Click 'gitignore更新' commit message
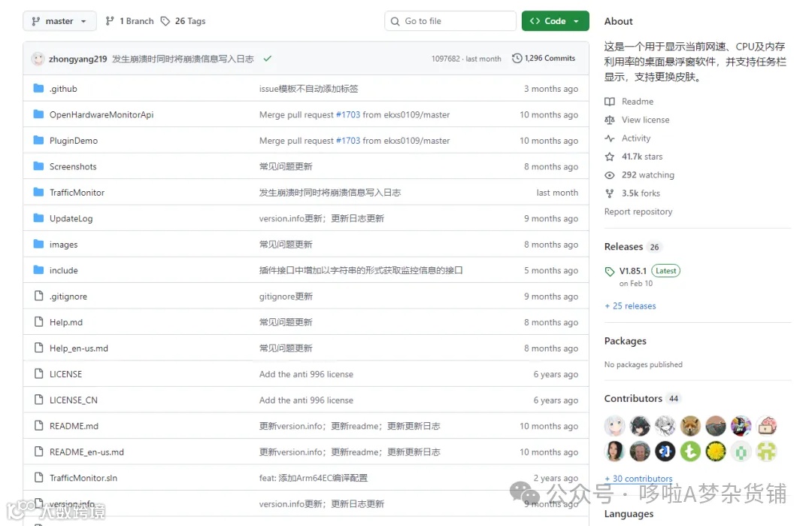 coord(286,296)
